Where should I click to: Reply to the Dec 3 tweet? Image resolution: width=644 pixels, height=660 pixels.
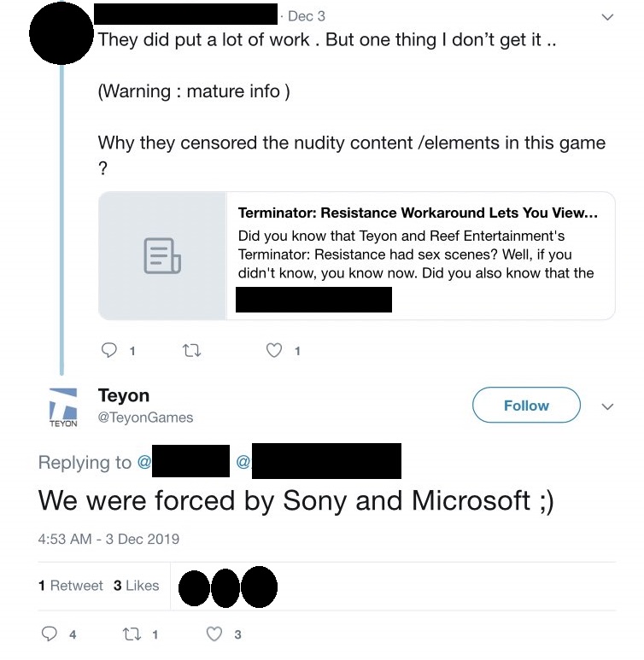(108, 350)
